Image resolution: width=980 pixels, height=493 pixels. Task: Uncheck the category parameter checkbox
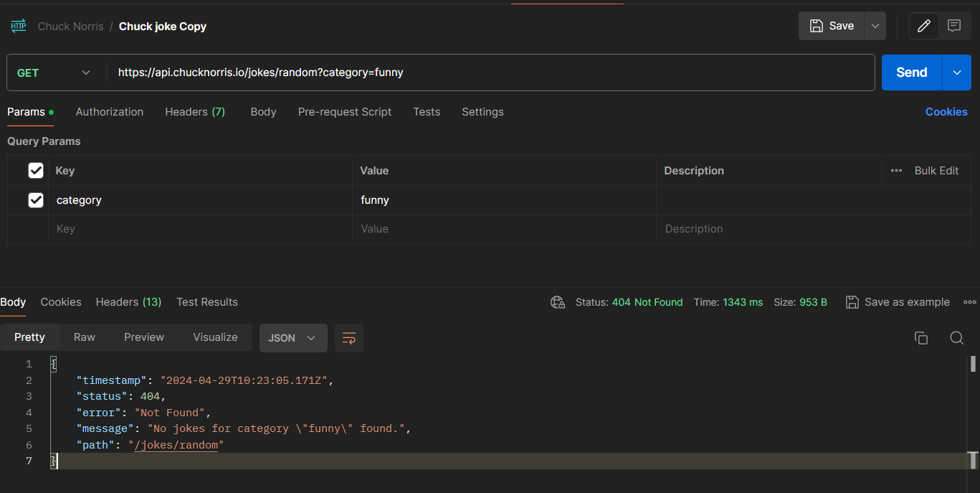coord(36,200)
